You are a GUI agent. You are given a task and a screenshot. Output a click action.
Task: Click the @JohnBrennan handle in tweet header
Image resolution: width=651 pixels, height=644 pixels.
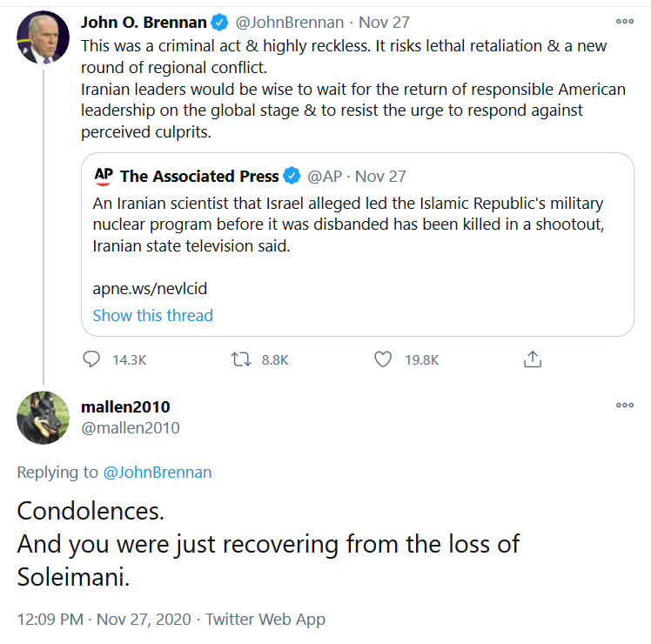[x=290, y=23]
